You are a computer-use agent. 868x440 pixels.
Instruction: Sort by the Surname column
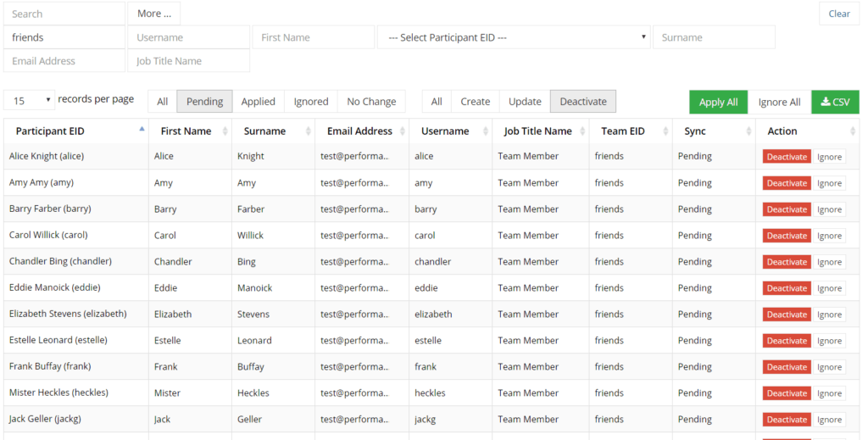(x=273, y=131)
